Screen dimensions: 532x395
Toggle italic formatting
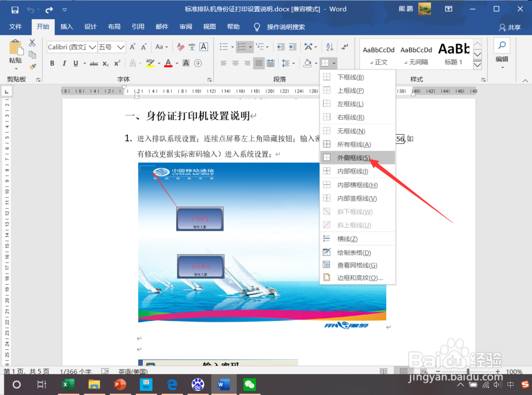[x=64, y=62]
